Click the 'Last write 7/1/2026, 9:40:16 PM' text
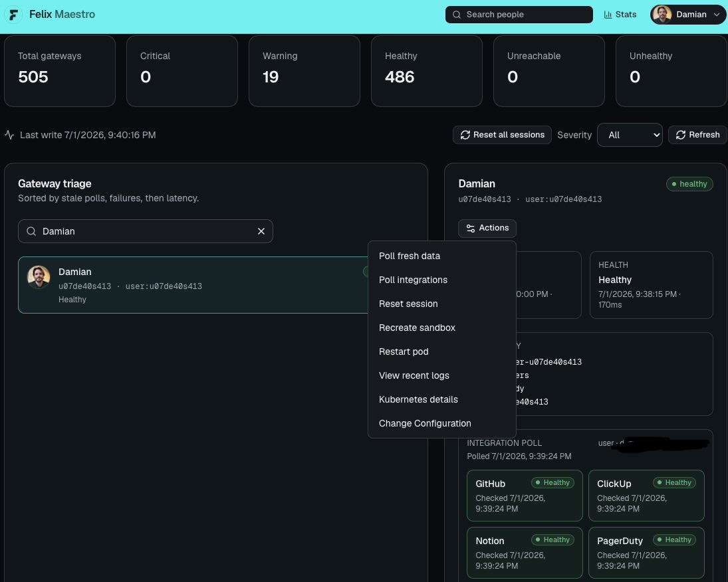 click(x=88, y=135)
